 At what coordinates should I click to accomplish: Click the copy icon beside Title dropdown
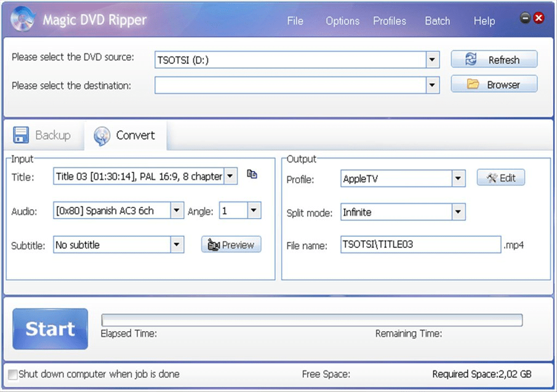[252, 175]
